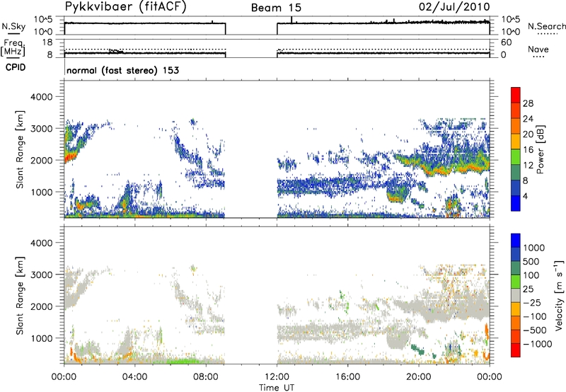
Task: Click the left 10^5 noise axis tick
Action: click(x=43, y=20)
